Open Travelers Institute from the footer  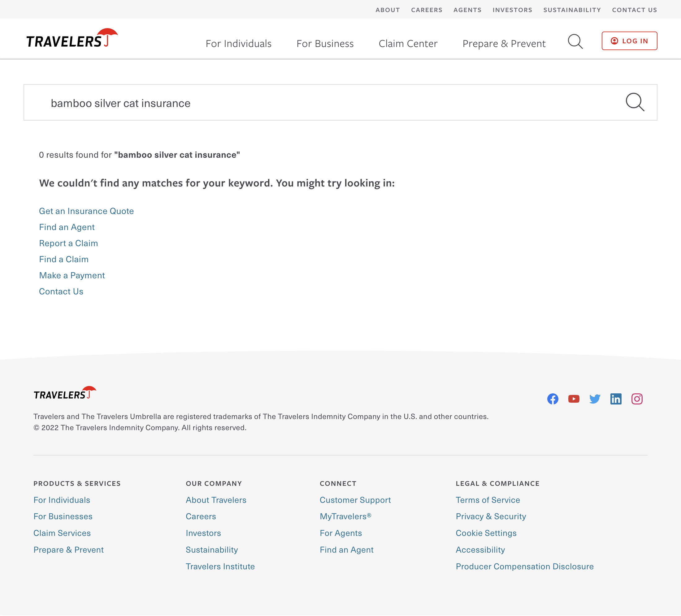pos(220,567)
